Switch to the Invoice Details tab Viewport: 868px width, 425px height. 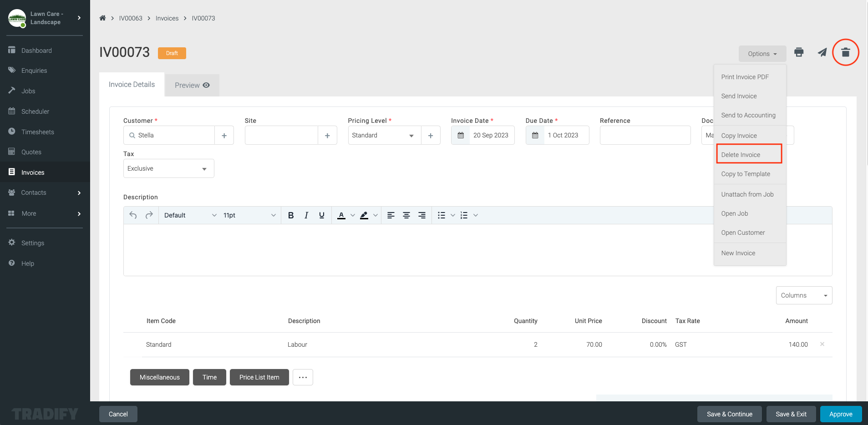click(132, 84)
